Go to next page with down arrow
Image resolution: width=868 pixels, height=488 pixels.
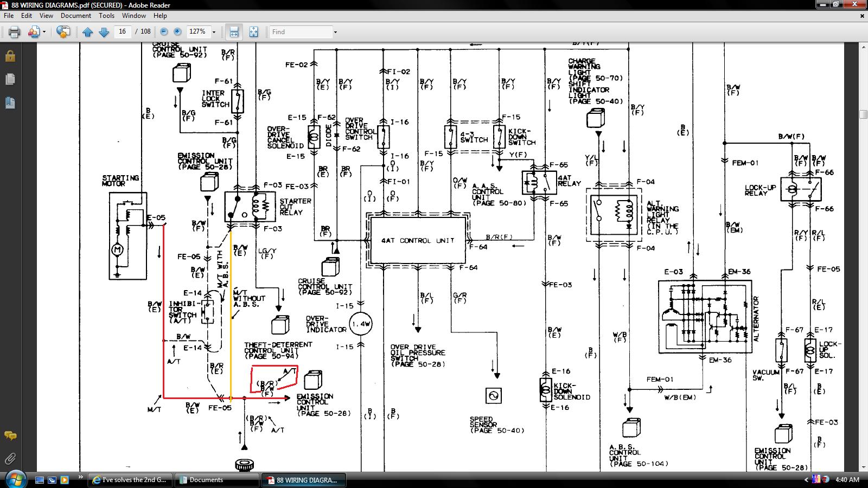pos(104,32)
